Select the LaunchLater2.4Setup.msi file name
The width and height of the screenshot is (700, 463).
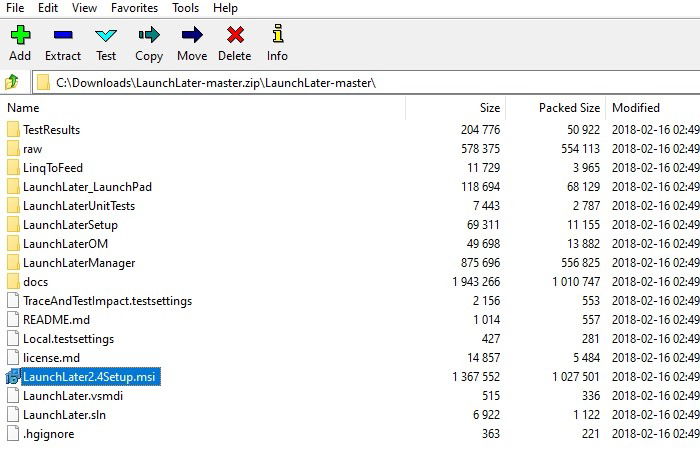(91, 376)
